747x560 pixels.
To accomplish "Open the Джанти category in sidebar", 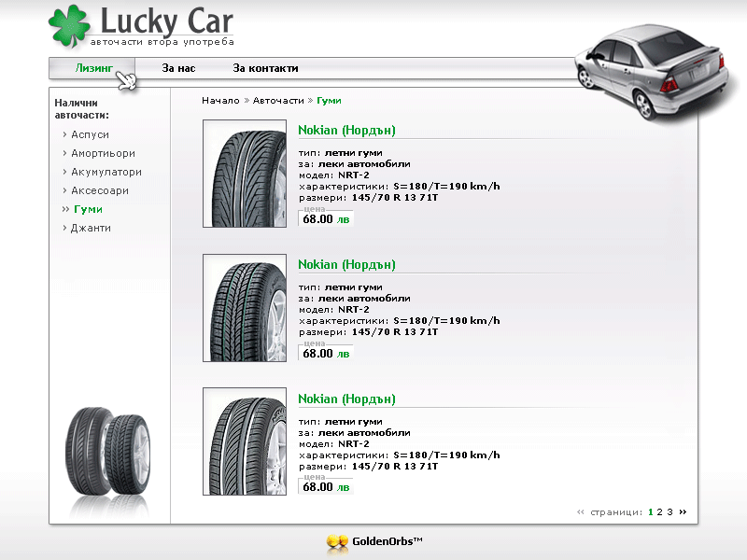I will tap(91, 228).
